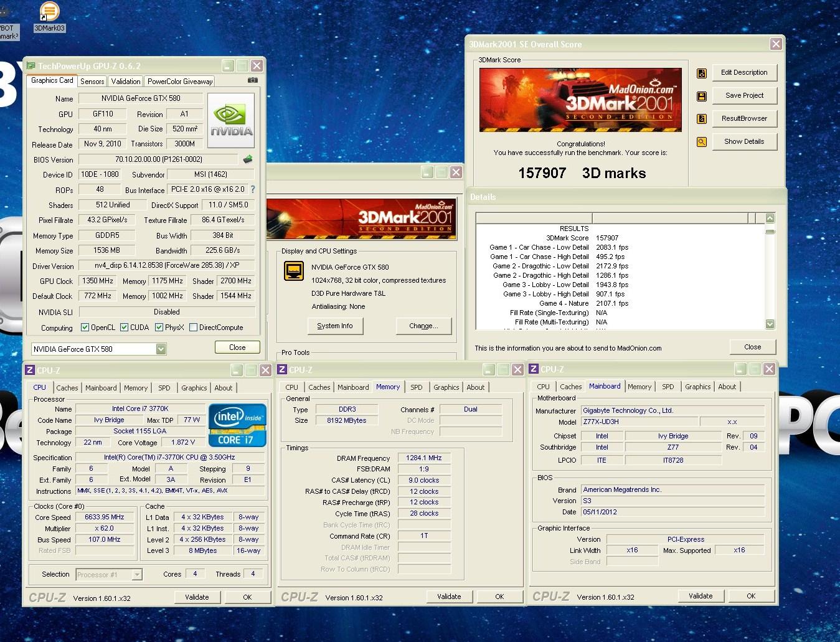Click the System Info button
This screenshot has width=840, height=642.
[335, 326]
